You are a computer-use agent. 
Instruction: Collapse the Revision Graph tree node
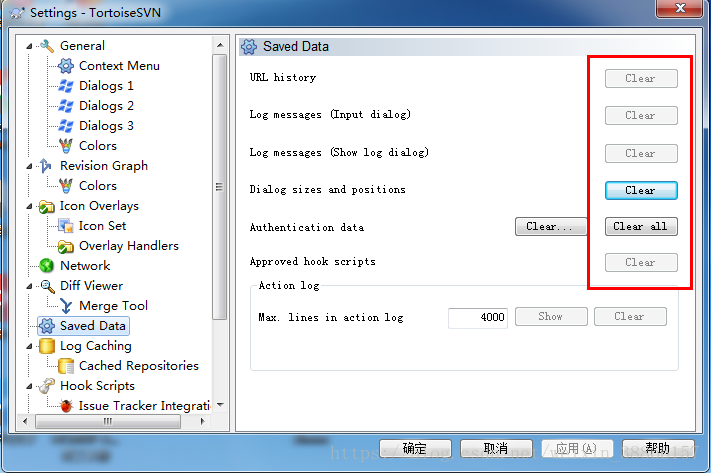[29, 166]
